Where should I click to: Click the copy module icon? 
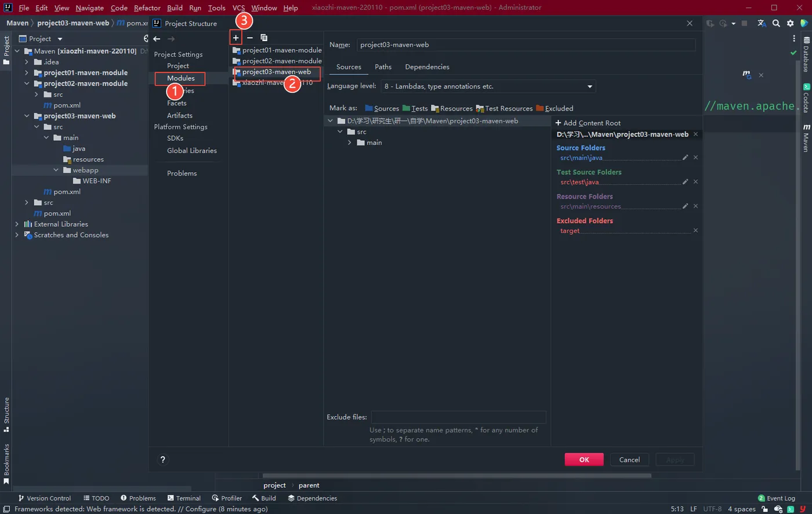coord(264,38)
